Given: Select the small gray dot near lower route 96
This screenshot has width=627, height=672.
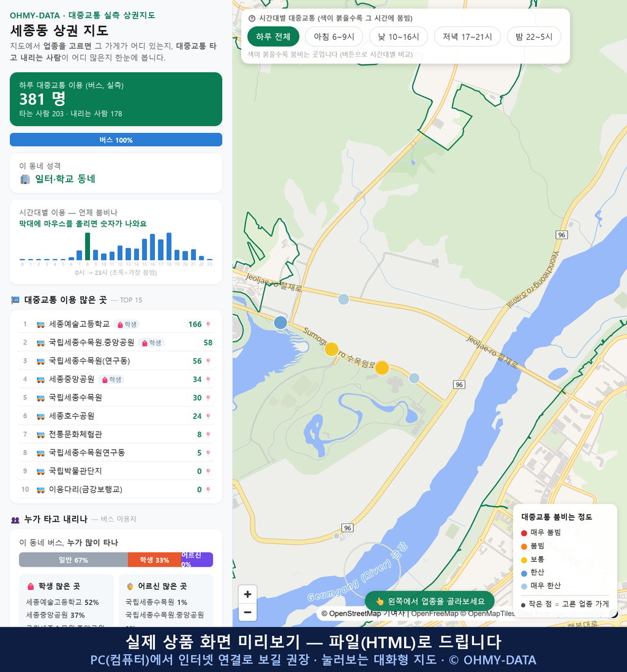Looking at the screenshot, I should (x=337, y=536).
